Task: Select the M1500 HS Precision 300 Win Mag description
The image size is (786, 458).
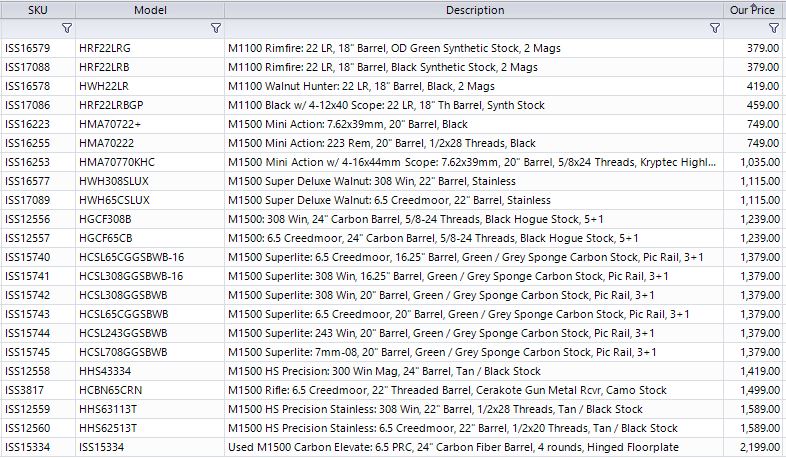Action: [474, 371]
